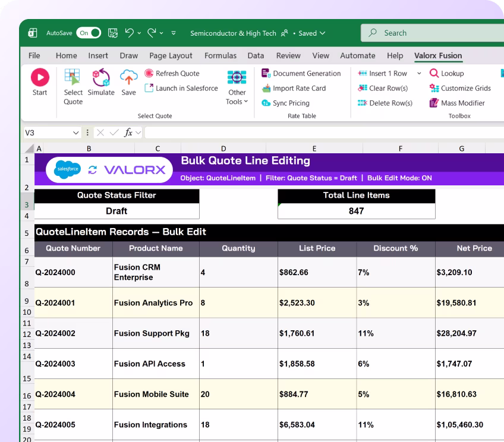
Task: Open the Help tab
Action: [x=395, y=56]
